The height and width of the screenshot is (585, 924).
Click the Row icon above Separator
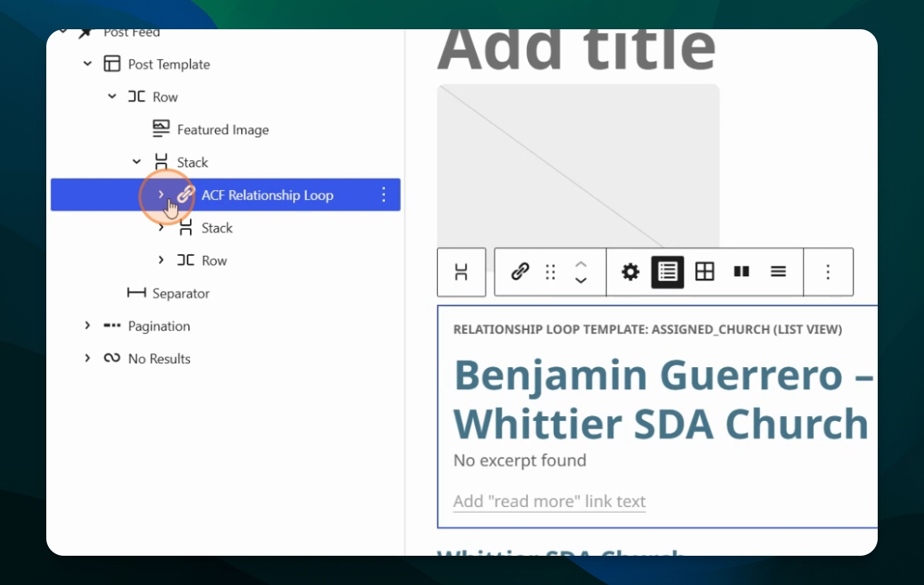pos(186,260)
